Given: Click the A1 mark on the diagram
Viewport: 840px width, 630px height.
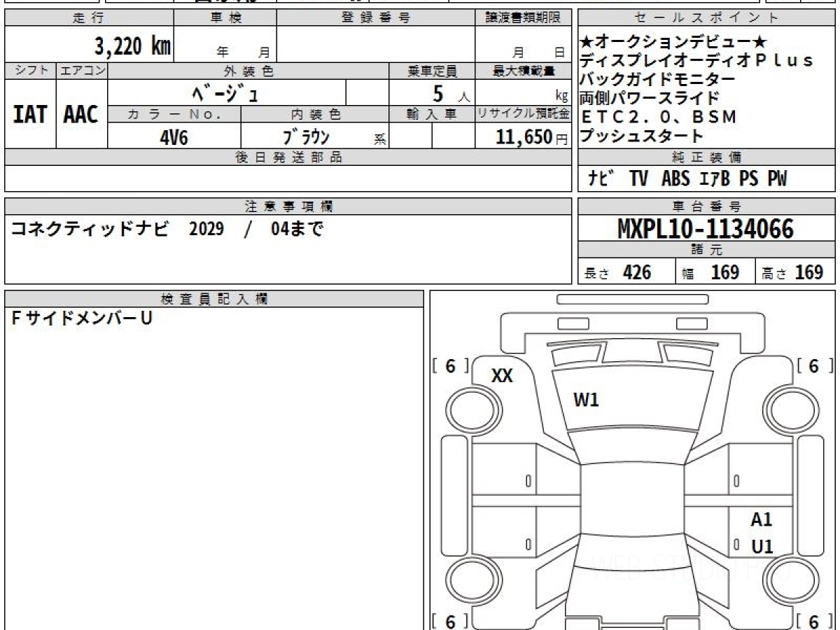Looking at the screenshot, I should pos(761,520).
